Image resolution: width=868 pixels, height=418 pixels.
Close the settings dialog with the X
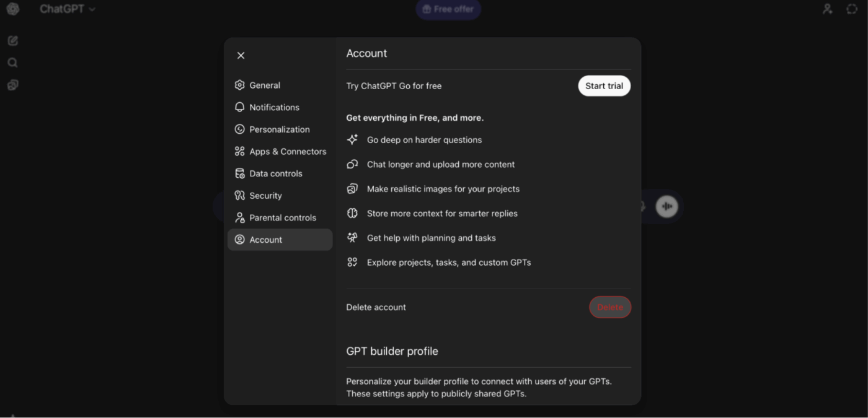(241, 55)
